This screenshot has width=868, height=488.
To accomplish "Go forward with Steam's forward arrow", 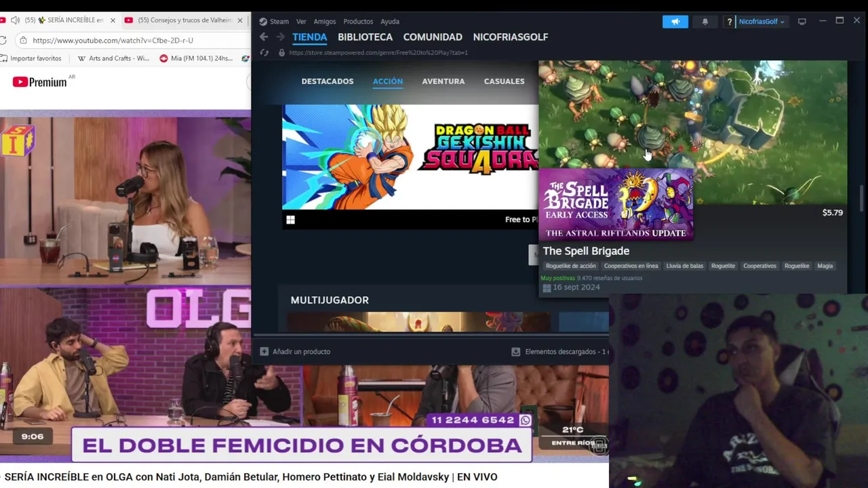I will pyautogui.click(x=280, y=37).
